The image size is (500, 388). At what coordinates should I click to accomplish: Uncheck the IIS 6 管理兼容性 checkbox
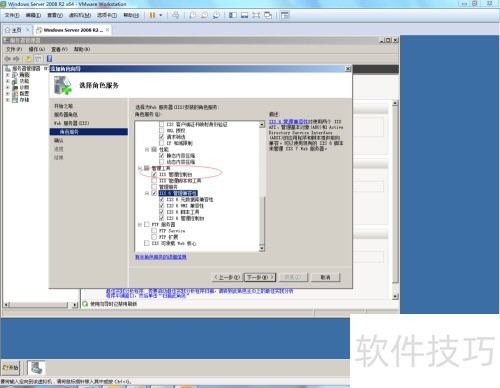click(154, 193)
